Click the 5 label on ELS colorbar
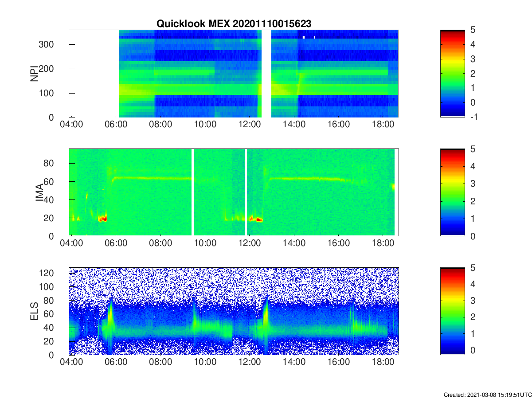 point(472,268)
